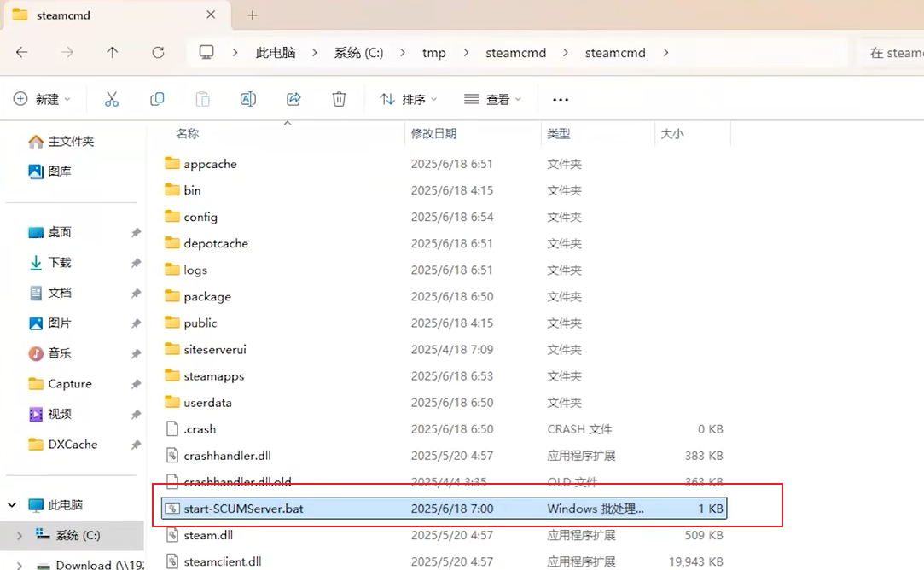Image resolution: width=924 pixels, height=570 pixels.
Task: Refresh the current folder view
Action: [158, 52]
